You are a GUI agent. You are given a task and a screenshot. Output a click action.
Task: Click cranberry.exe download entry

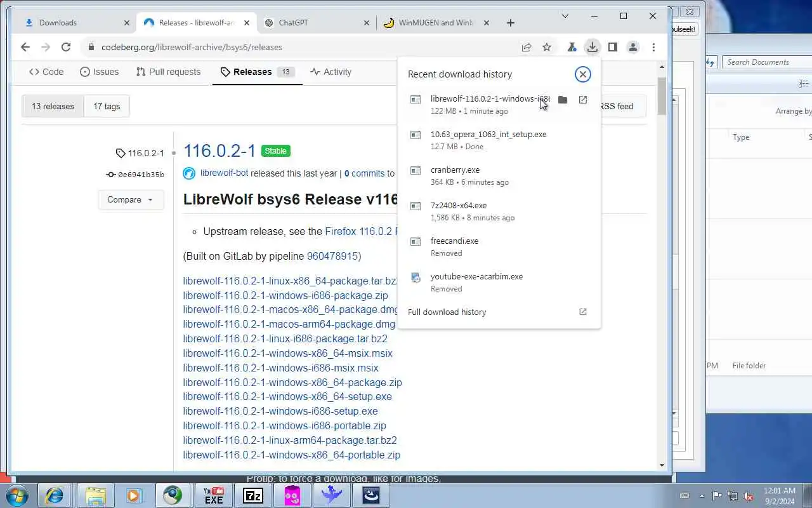click(499, 175)
